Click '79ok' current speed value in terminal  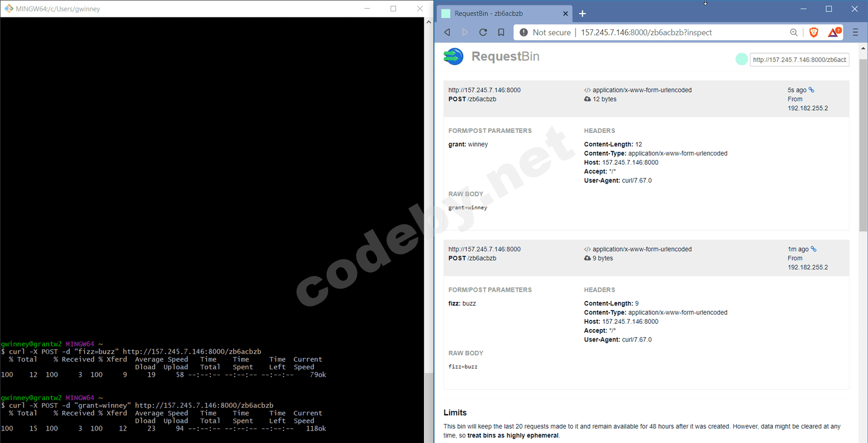[x=318, y=375]
